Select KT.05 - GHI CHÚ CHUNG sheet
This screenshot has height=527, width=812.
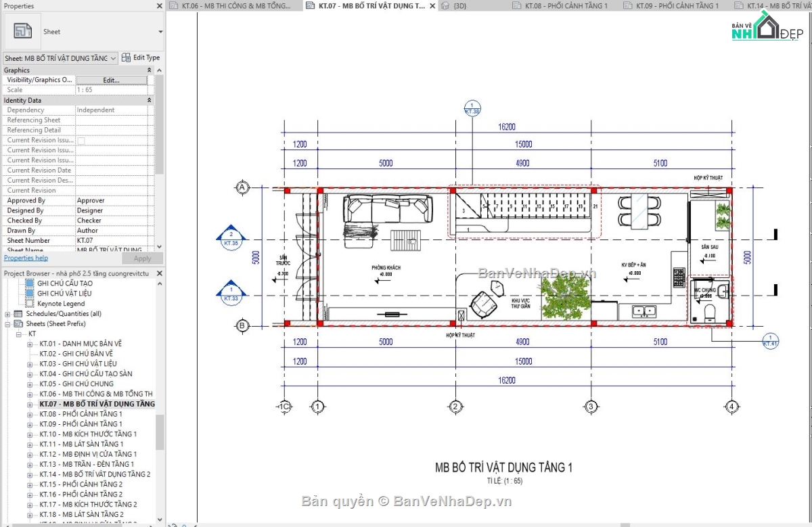76,384
